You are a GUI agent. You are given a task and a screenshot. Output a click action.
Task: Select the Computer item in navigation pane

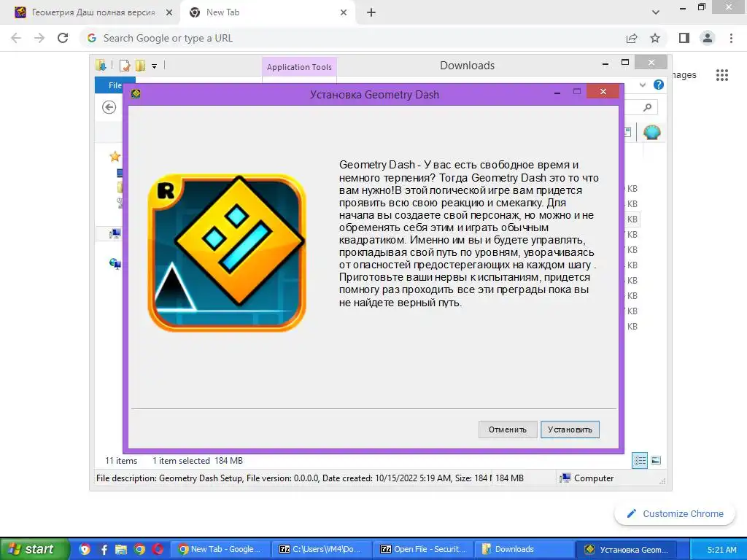[115, 233]
